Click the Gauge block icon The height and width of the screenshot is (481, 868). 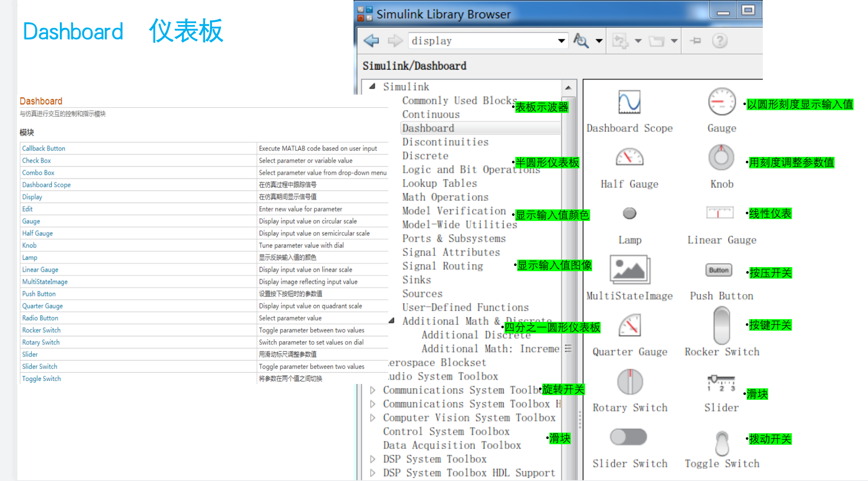point(722,102)
